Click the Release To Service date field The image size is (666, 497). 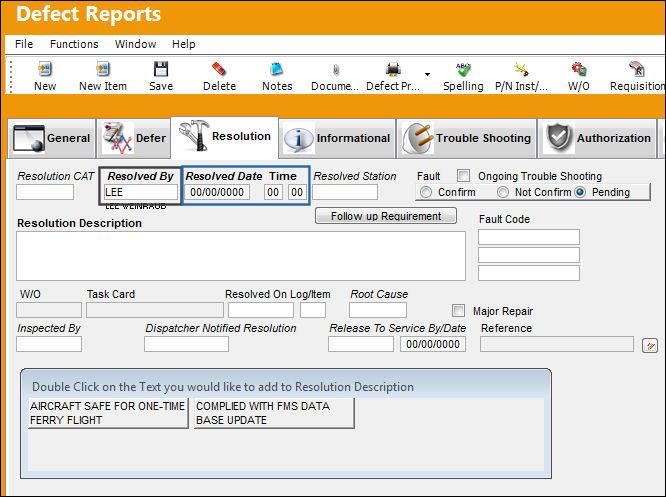(x=433, y=344)
